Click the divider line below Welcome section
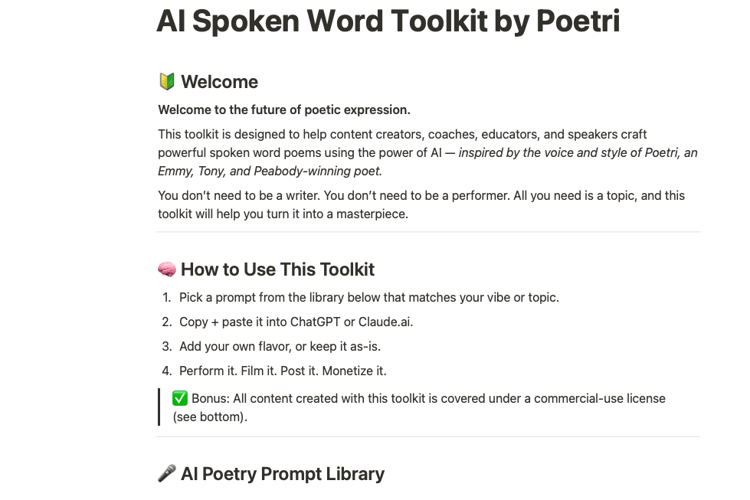 click(428, 232)
